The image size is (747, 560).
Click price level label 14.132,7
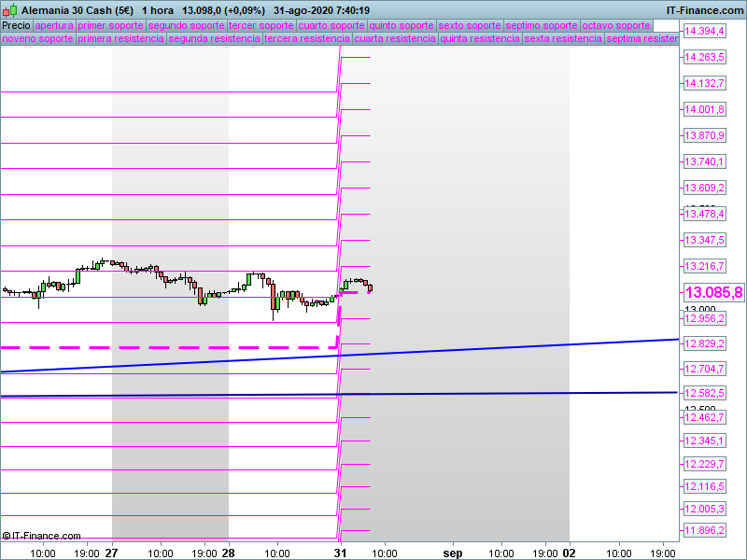click(x=705, y=83)
